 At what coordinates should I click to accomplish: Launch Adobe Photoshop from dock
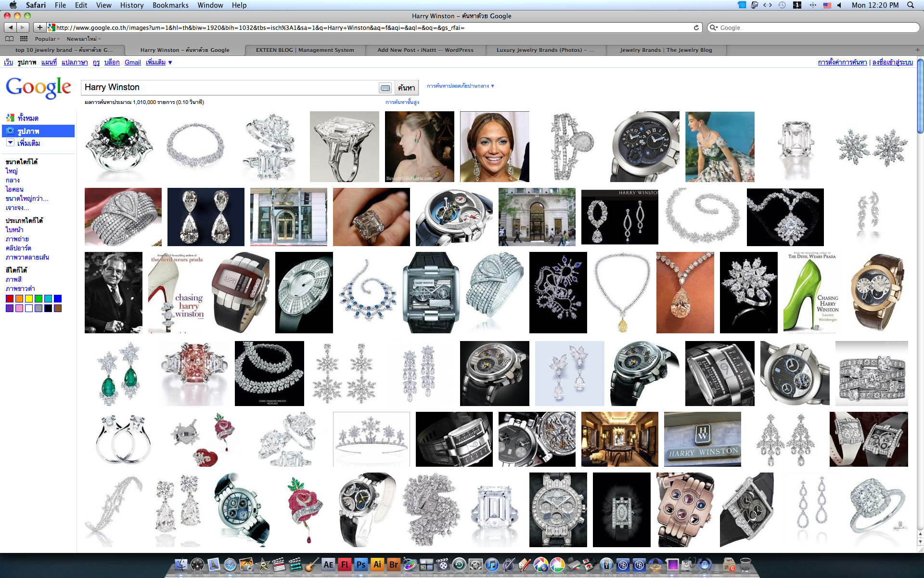tap(361, 565)
